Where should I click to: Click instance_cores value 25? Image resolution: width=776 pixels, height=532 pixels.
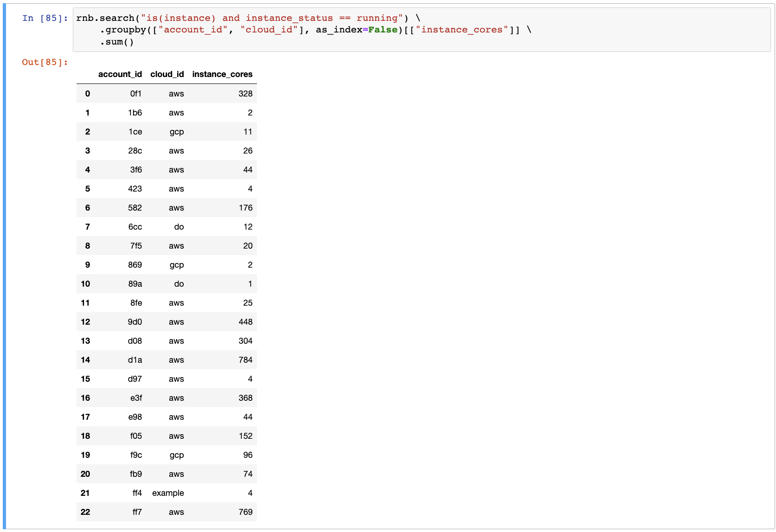[248, 303]
